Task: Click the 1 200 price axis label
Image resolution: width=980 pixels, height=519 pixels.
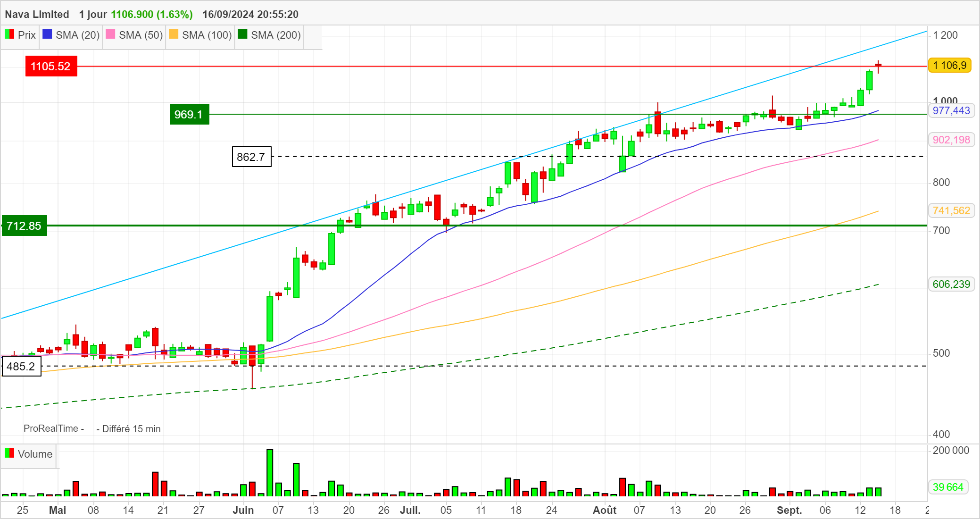Action: 946,35
